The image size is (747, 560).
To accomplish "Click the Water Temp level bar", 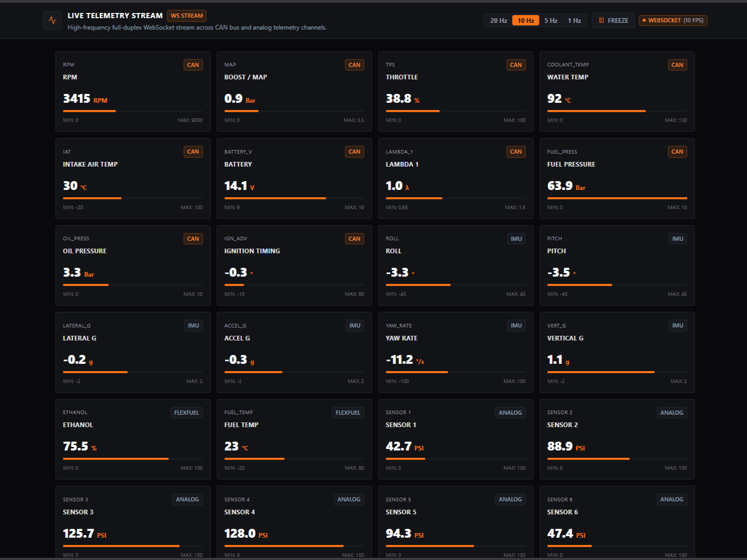I will pos(617,111).
